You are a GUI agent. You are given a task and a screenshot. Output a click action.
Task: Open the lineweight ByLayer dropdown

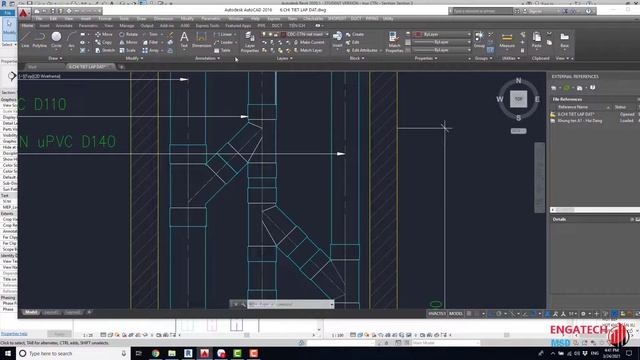[x=443, y=42]
